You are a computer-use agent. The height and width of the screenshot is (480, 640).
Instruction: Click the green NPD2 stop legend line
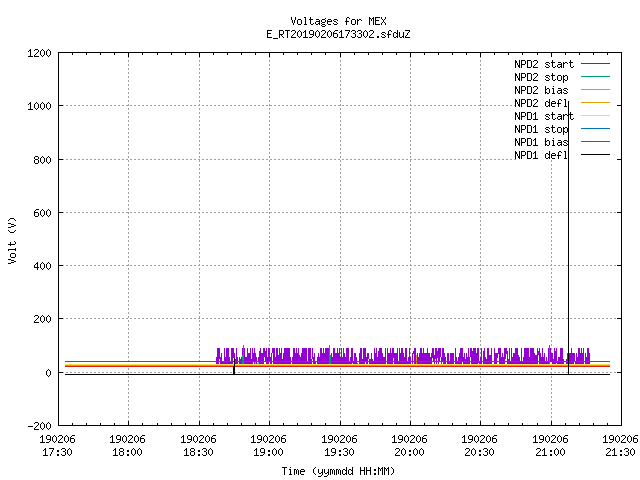pos(596,77)
